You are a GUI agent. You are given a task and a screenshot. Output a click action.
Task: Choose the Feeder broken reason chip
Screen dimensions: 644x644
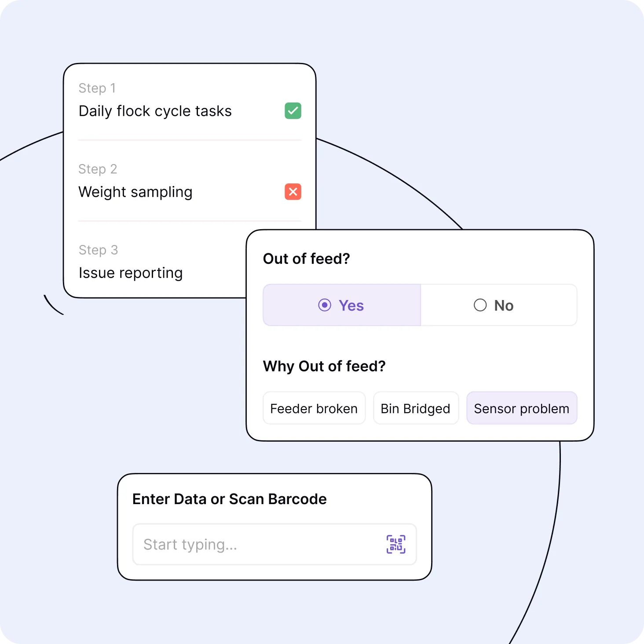click(314, 408)
